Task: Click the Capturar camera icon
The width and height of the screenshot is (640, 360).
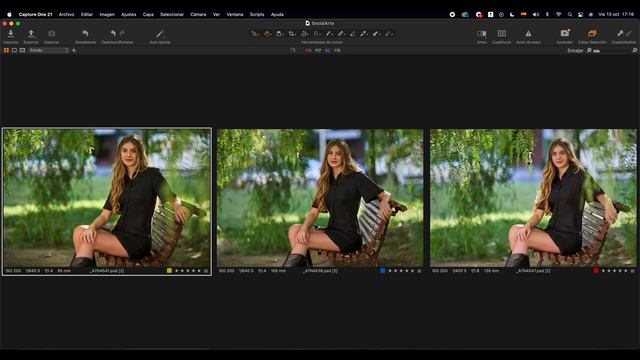Action: point(51,34)
